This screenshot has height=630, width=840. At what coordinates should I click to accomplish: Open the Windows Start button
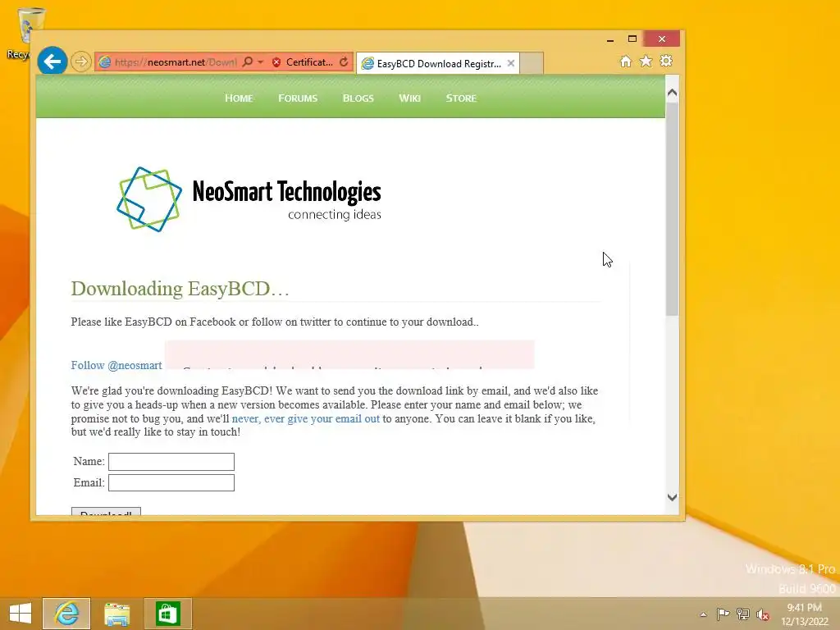tap(21, 614)
